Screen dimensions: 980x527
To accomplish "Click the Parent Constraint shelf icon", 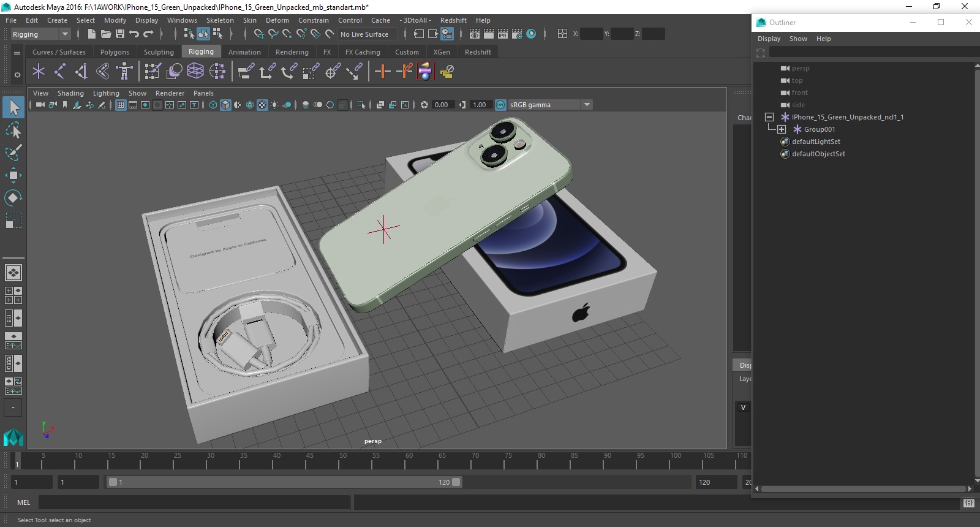I will [246, 72].
